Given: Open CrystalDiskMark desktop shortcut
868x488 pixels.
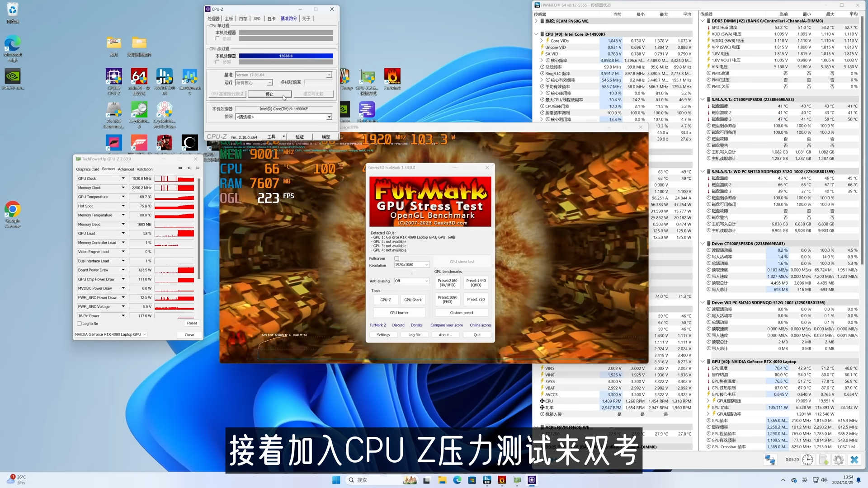Looking at the screenshot, I should [139, 115].
